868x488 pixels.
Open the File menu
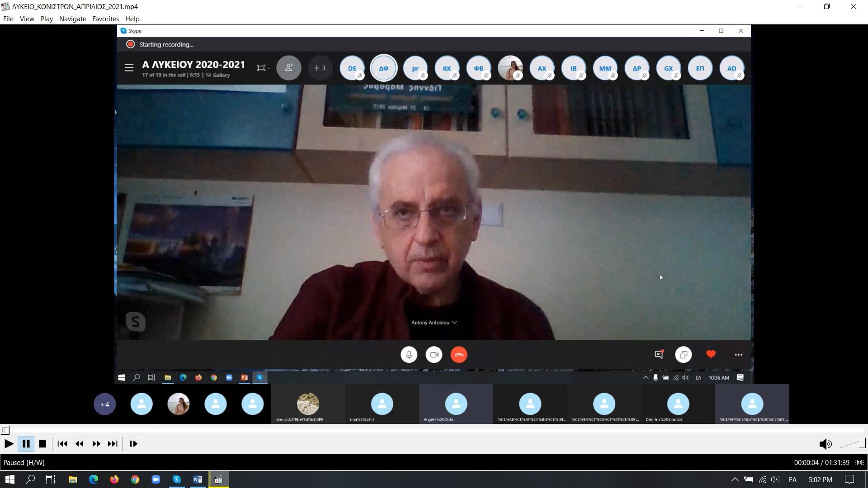coord(8,19)
